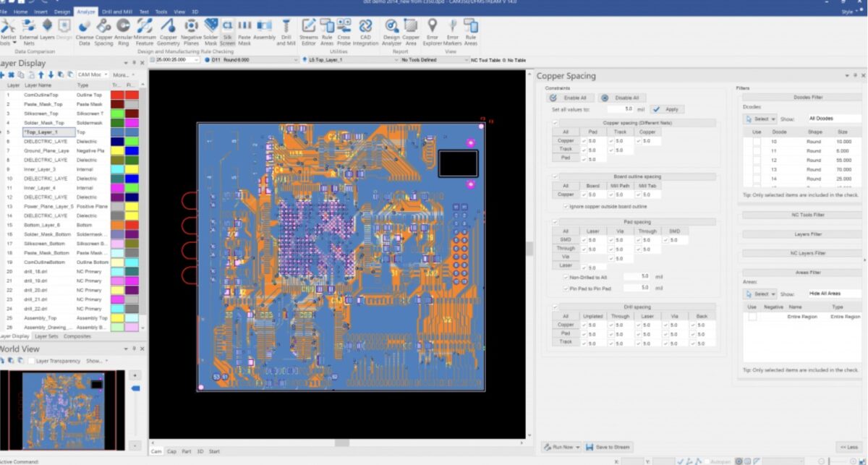Open the Areas filter Select dropdown
The height and width of the screenshot is (465, 868).
[760, 294]
